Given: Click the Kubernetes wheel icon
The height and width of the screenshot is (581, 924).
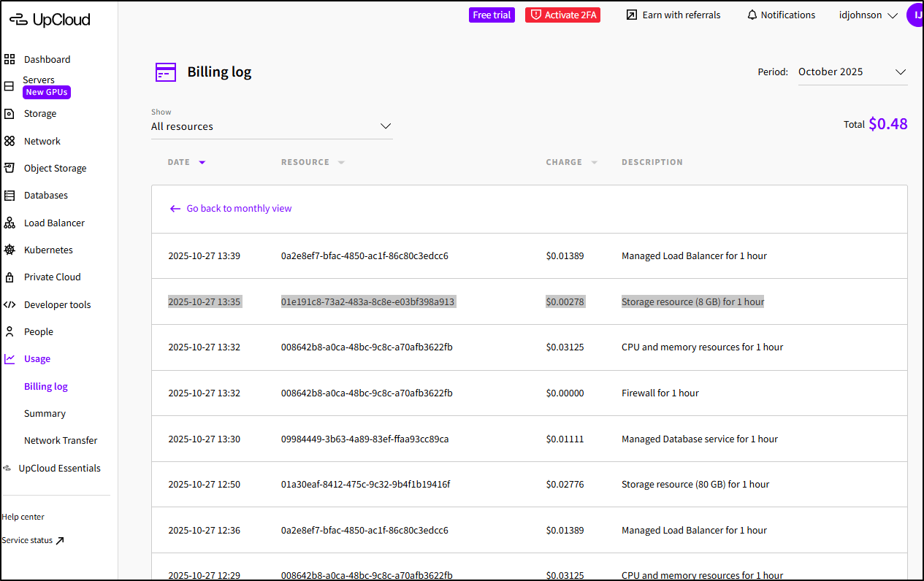Looking at the screenshot, I should point(9,250).
